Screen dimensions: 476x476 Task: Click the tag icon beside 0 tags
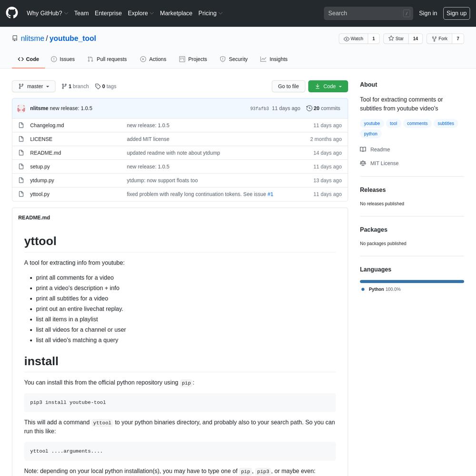98,87
